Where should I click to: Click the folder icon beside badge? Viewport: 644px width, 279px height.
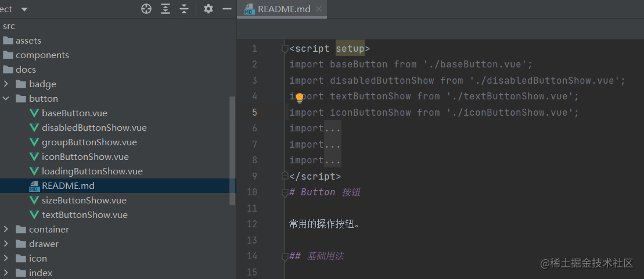coord(21,84)
